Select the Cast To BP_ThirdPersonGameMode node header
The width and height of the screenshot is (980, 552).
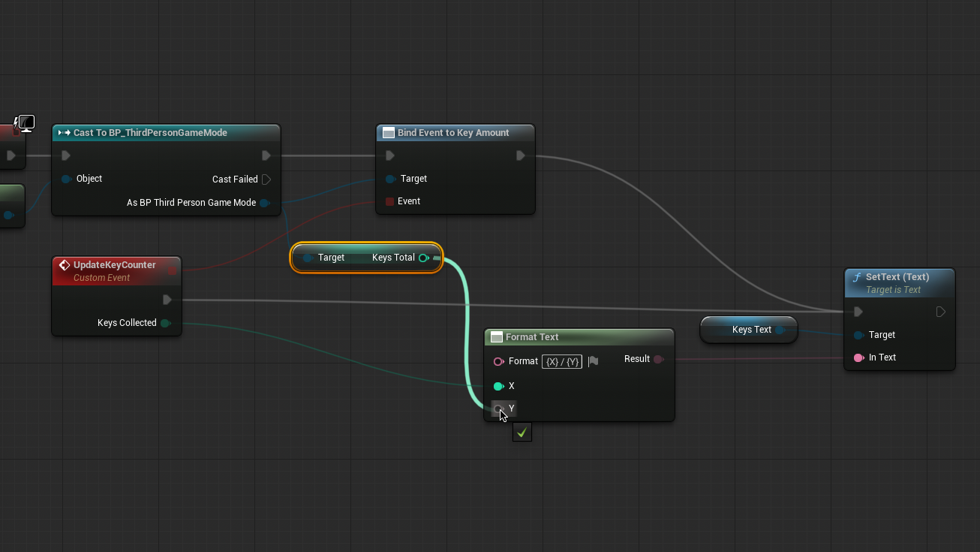[150, 133]
